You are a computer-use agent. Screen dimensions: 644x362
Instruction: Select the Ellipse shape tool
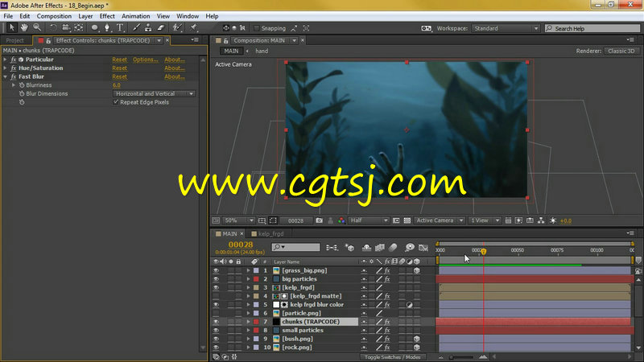tap(94, 28)
